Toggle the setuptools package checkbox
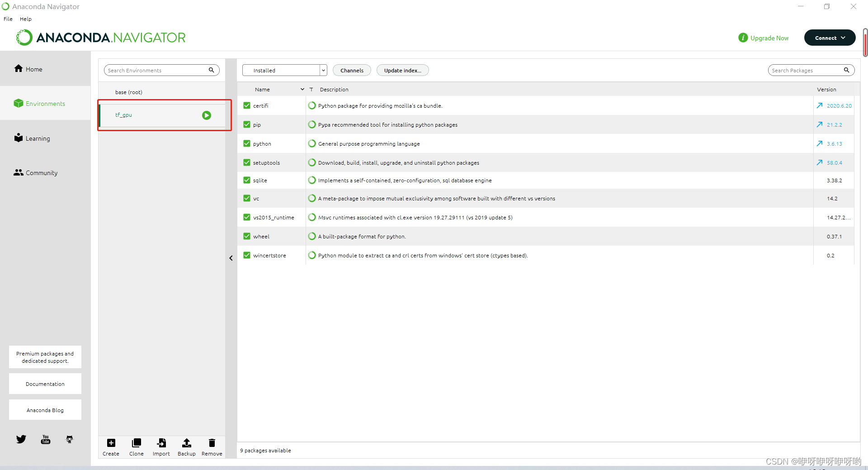 point(247,162)
